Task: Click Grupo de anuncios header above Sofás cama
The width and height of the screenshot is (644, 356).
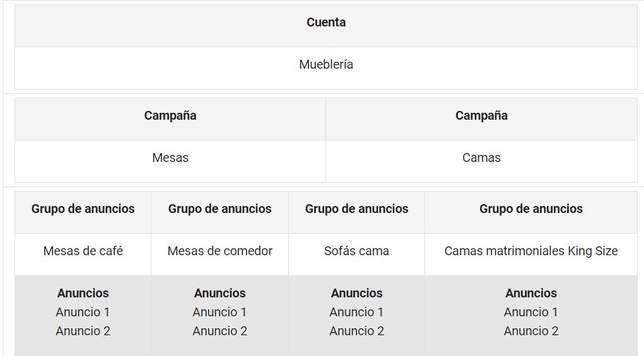Action: pyautogui.click(x=357, y=209)
